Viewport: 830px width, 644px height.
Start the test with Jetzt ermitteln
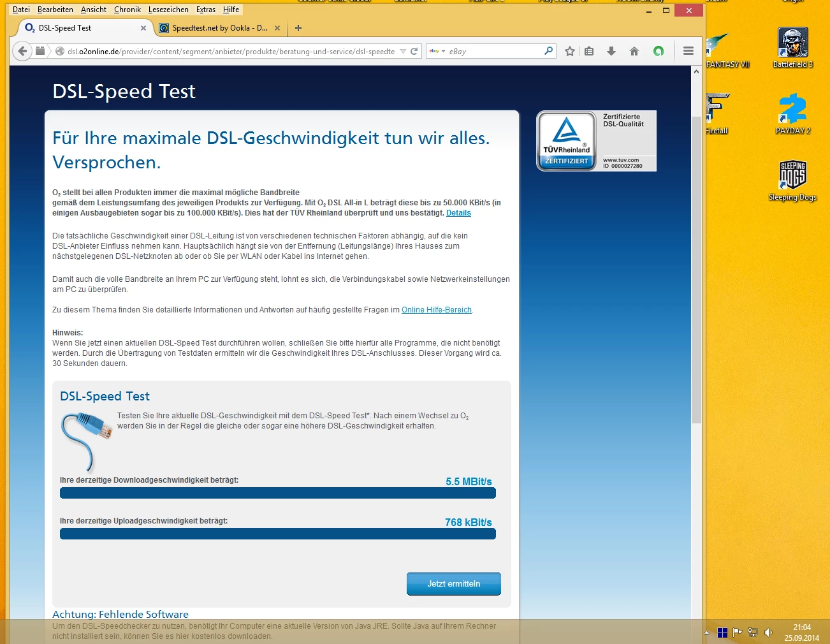[454, 583]
